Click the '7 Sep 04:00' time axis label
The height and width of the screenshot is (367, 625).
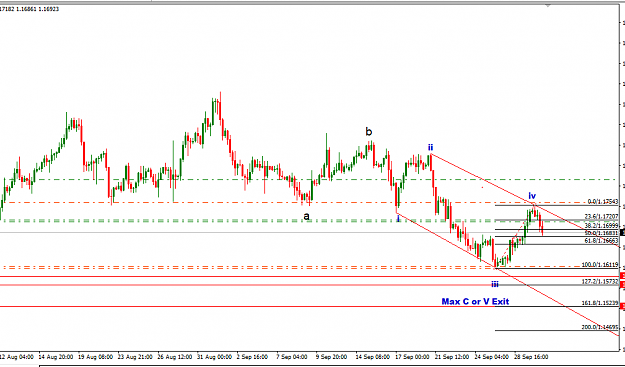tap(292, 357)
